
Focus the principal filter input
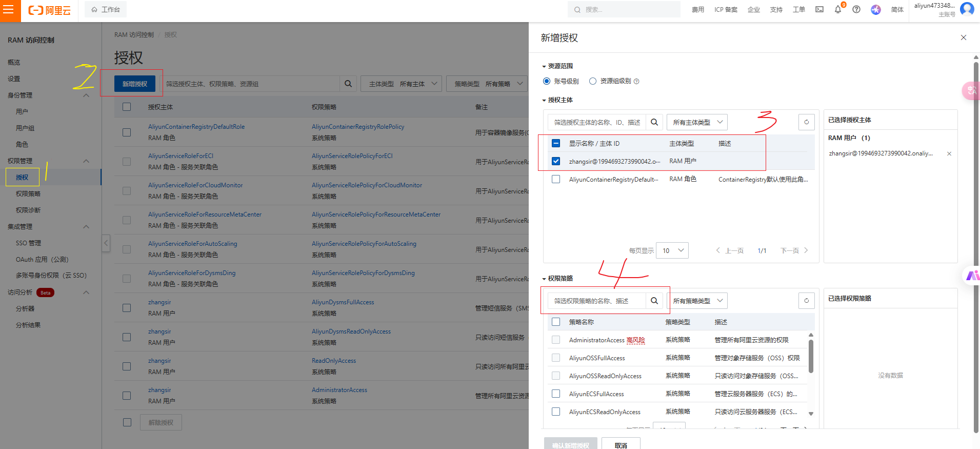point(597,122)
